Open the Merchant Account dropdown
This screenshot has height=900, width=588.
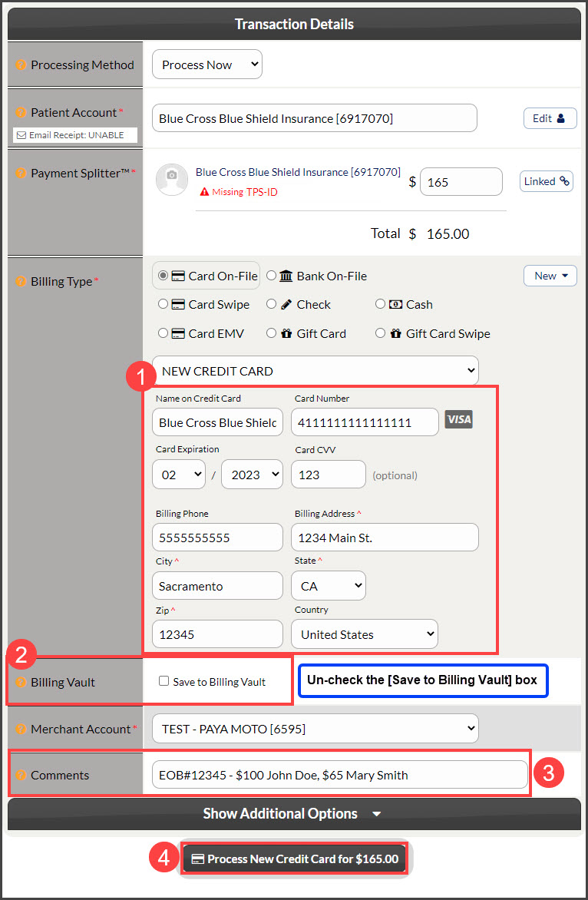[x=315, y=729]
